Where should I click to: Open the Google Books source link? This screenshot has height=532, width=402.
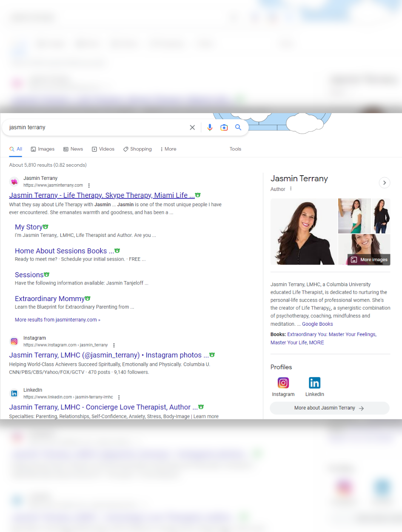click(317, 324)
